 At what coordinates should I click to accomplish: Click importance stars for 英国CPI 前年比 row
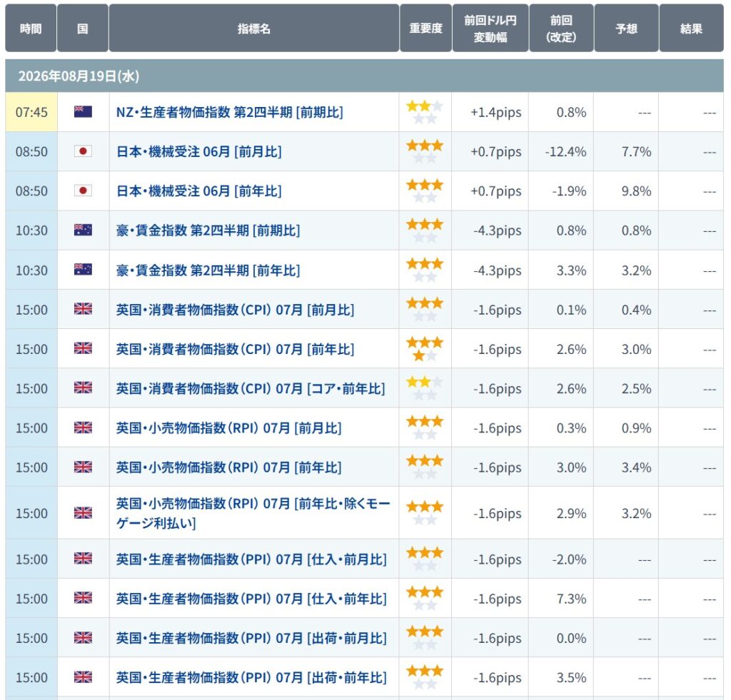tap(425, 349)
